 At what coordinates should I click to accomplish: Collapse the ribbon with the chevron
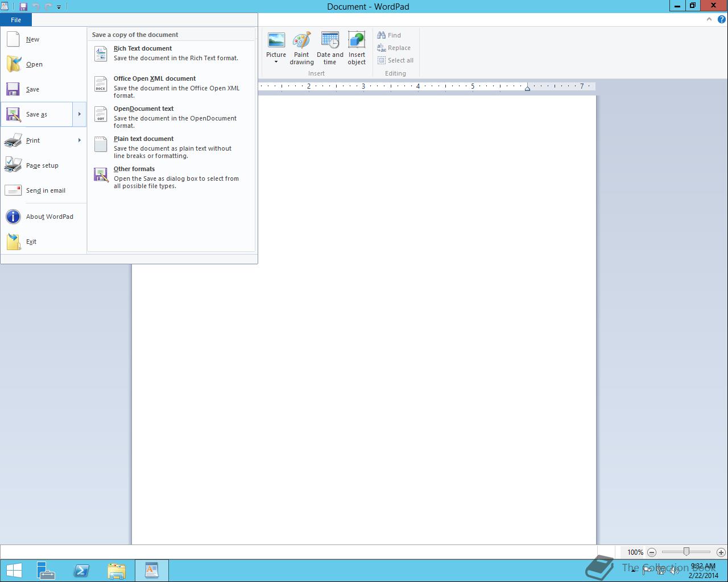coord(709,19)
